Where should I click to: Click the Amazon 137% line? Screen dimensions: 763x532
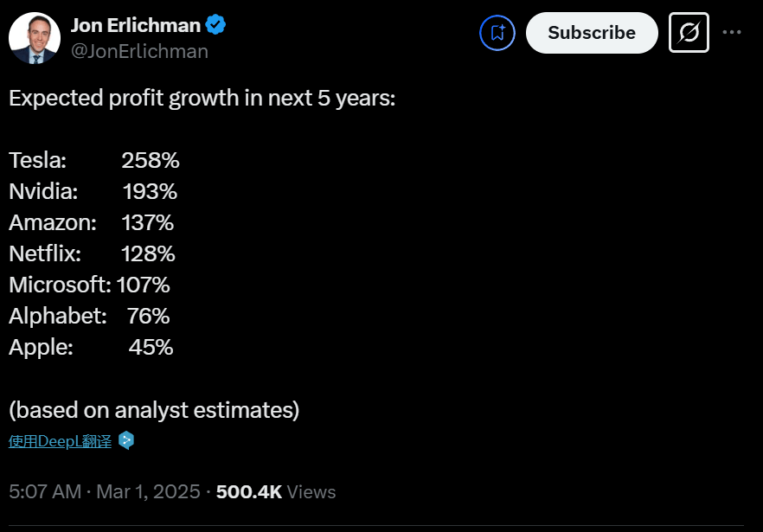pos(91,222)
